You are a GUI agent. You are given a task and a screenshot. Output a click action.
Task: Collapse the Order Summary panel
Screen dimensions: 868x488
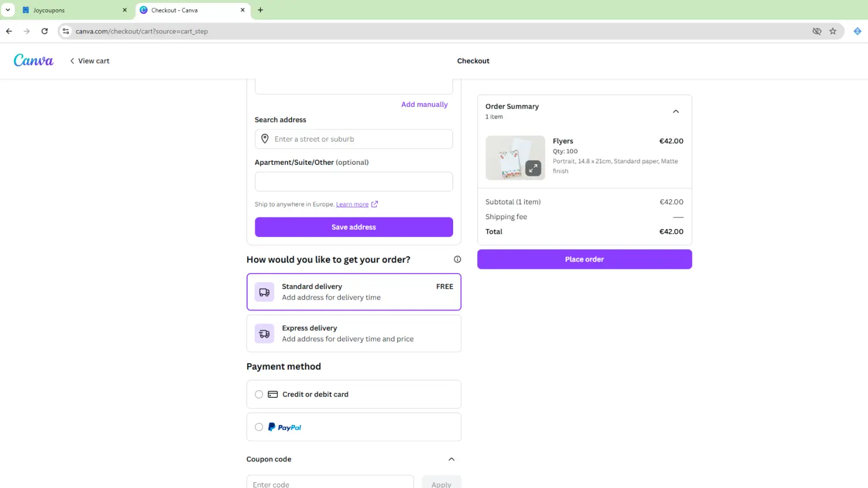[675, 112]
